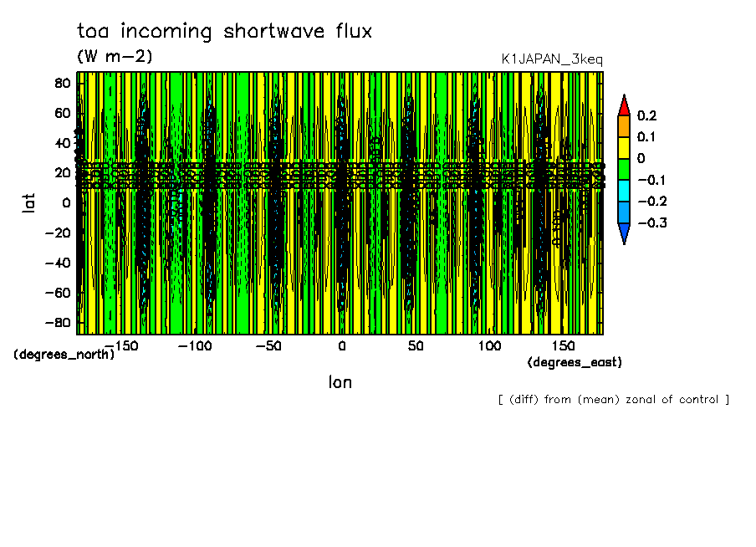
Task: Pick the cyan colorbar segment
Action: pyautogui.click(x=623, y=191)
